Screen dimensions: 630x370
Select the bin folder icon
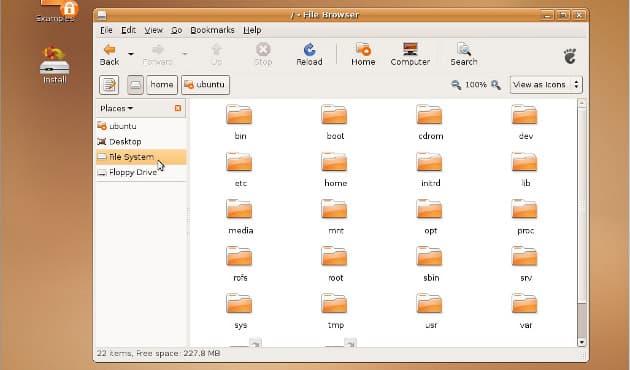tap(239, 114)
